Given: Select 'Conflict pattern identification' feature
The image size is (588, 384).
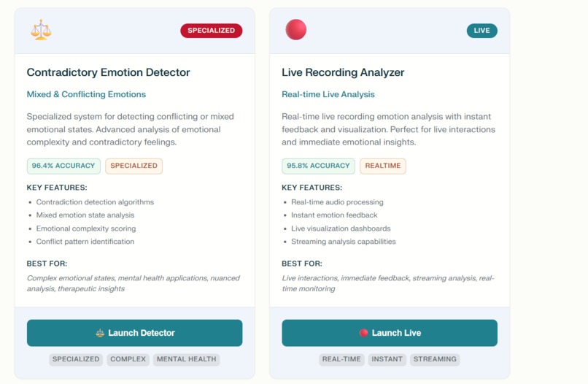Looking at the screenshot, I should pyautogui.click(x=85, y=242).
